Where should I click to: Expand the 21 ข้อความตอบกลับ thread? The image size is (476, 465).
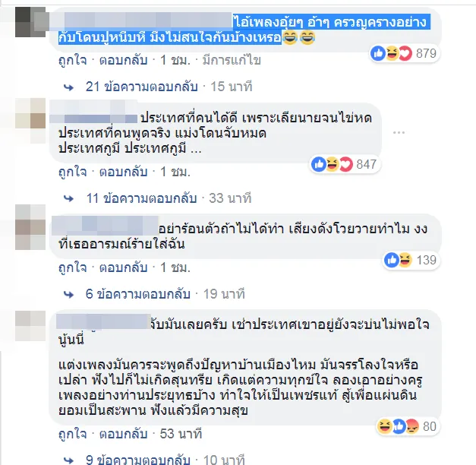[141, 87]
